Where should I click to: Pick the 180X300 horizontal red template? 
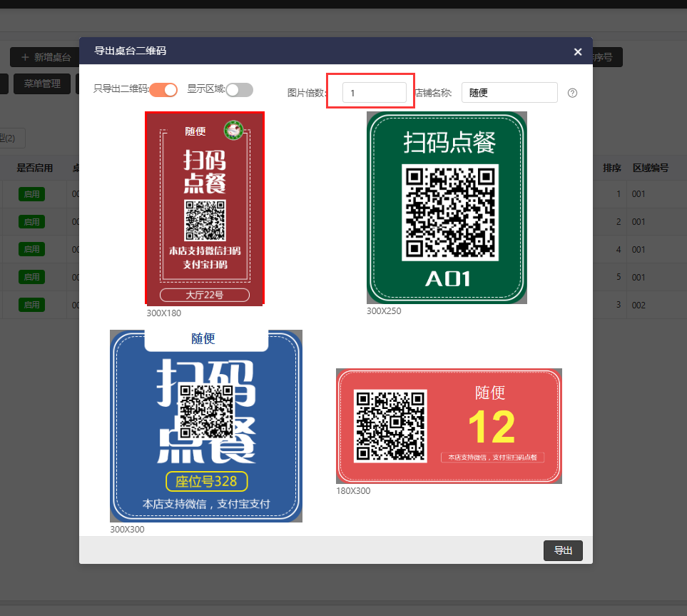(x=448, y=426)
